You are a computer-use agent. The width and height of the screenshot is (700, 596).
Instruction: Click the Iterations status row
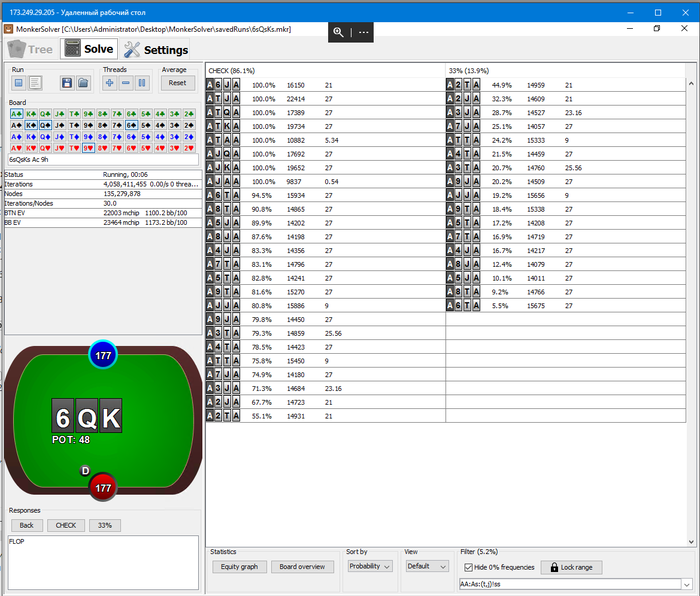[x=103, y=184]
